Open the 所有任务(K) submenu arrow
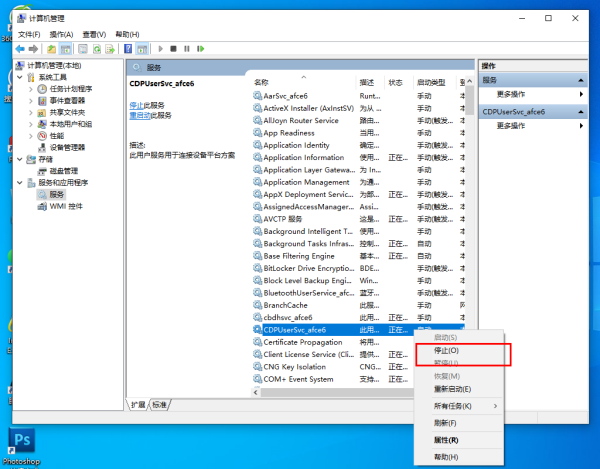The width and height of the screenshot is (600, 469). [496, 406]
